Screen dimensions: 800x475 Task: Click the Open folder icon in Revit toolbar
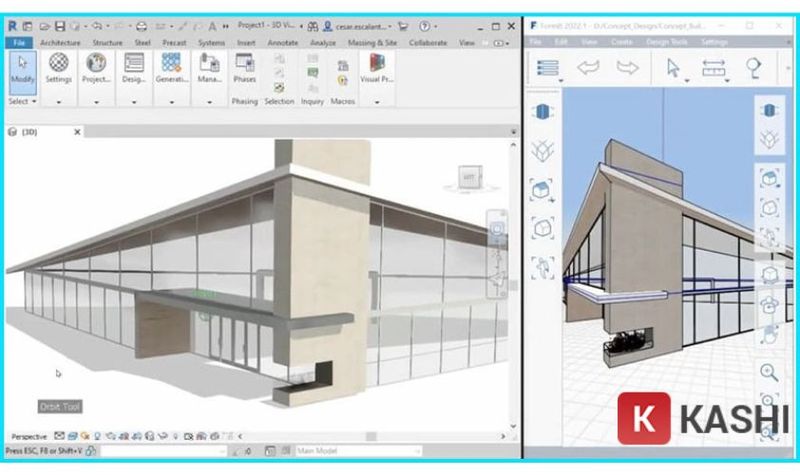click(45, 26)
